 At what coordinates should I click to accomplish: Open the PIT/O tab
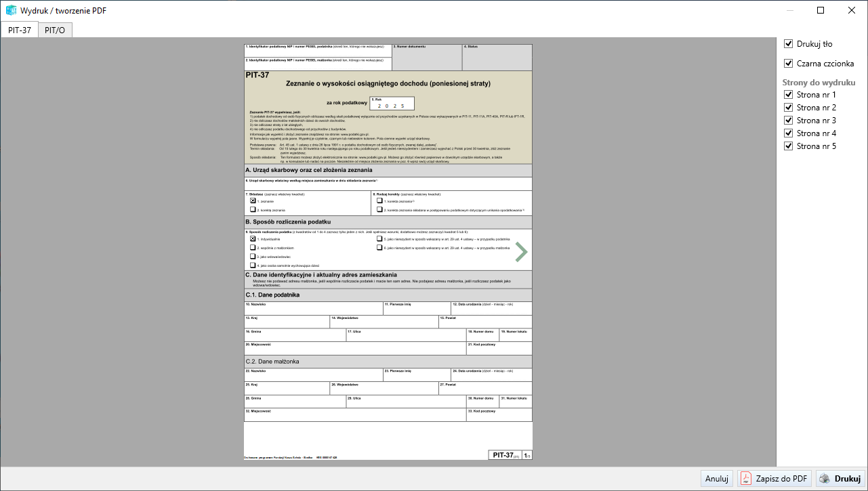point(55,30)
